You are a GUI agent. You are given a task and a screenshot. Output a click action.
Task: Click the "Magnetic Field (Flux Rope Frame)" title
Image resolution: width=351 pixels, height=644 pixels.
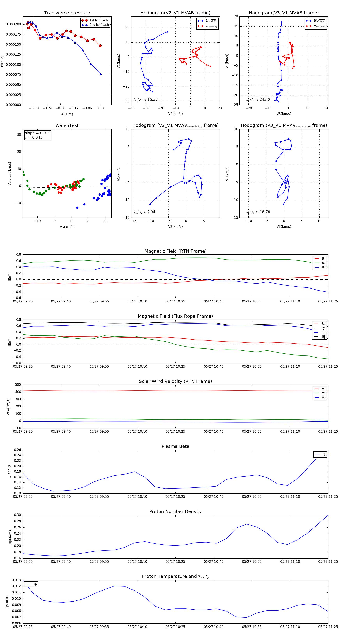[x=175, y=316]
